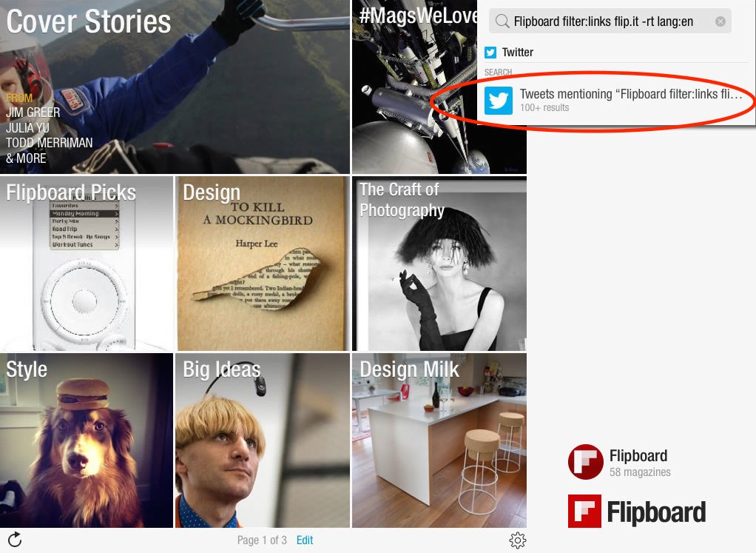The width and height of the screenshot is (756, 553).
Task: Open the #MagsWeLove tile
Action: 415,87
